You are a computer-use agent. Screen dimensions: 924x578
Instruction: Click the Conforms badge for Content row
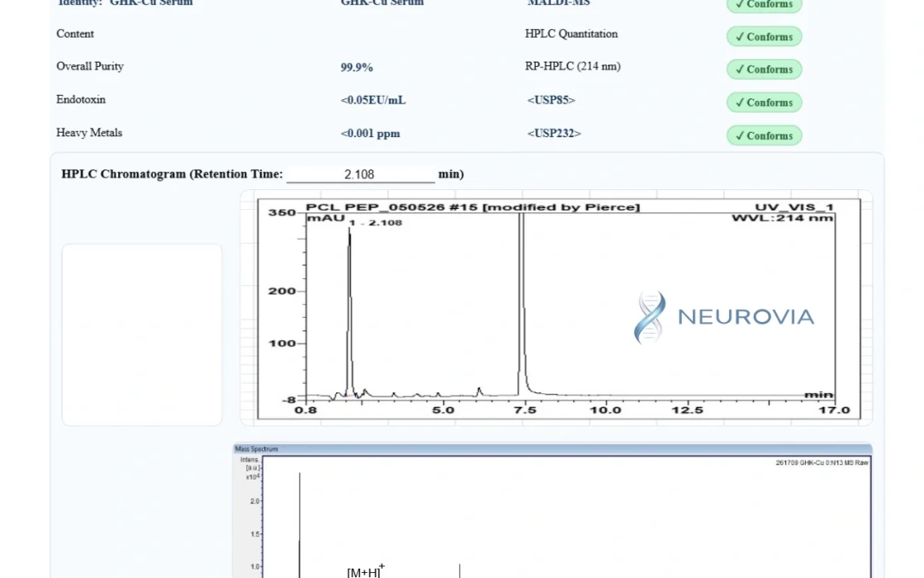click(x=764, y=37)
